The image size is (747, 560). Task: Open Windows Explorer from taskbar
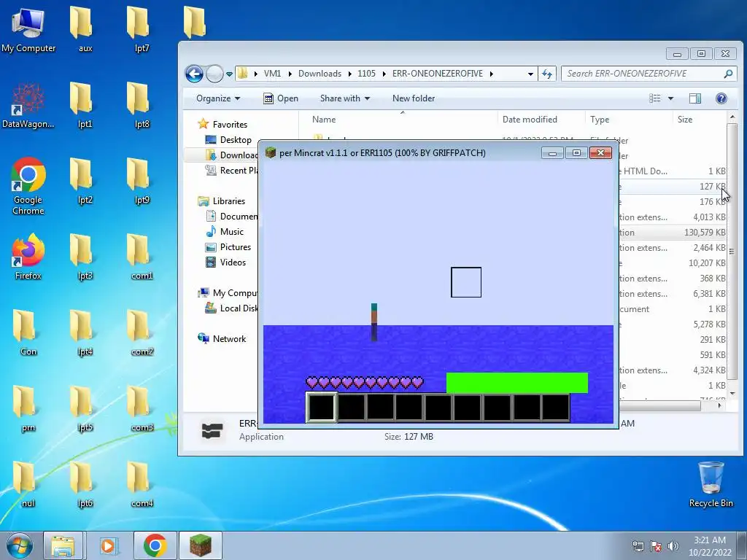[x=63, y=545]
